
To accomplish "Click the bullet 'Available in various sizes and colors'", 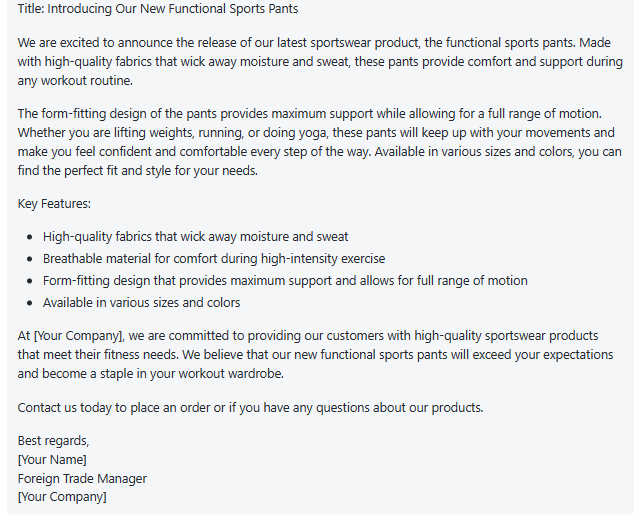I will [142, 303].
